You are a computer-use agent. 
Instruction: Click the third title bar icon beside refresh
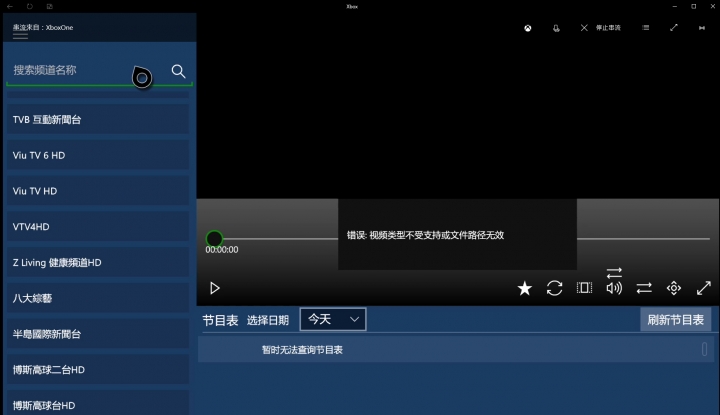50,6
